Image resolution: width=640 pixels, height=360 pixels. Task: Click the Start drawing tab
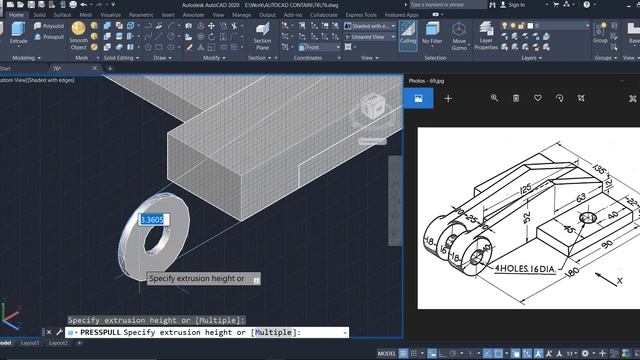click(6, 68)
